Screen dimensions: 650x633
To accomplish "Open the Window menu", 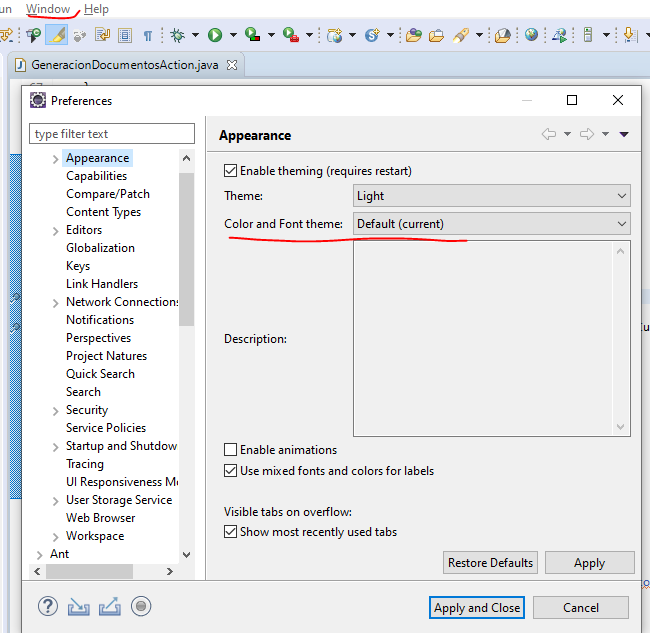I will (x=48, y=9).
